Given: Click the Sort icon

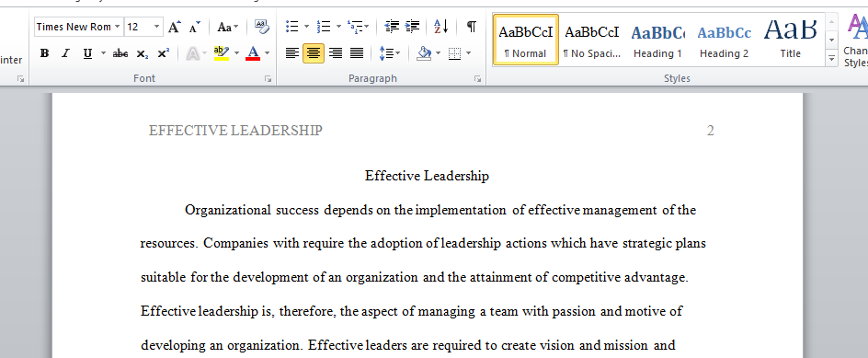Looking at the screenshot, I should tap(441, 26).
